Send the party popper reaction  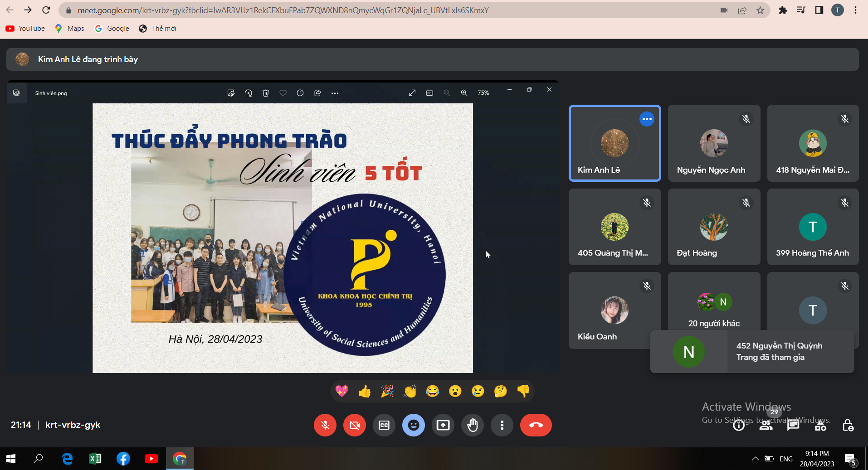[x=387, y=391]
